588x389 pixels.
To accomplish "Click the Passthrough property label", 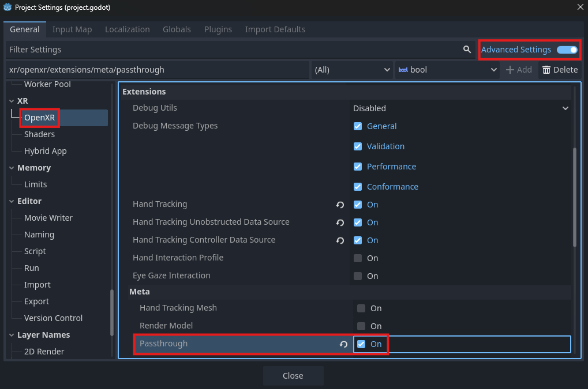I will click(x=163, y=343).
